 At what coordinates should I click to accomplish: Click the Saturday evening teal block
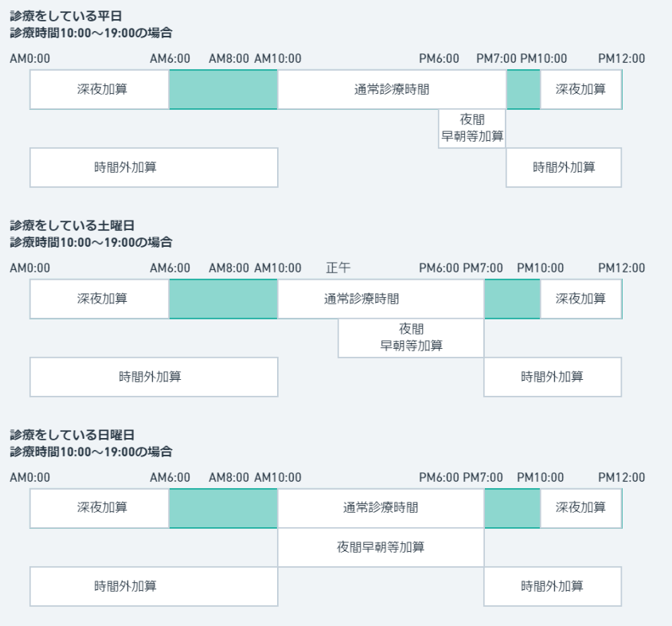(x=512, y=299)
